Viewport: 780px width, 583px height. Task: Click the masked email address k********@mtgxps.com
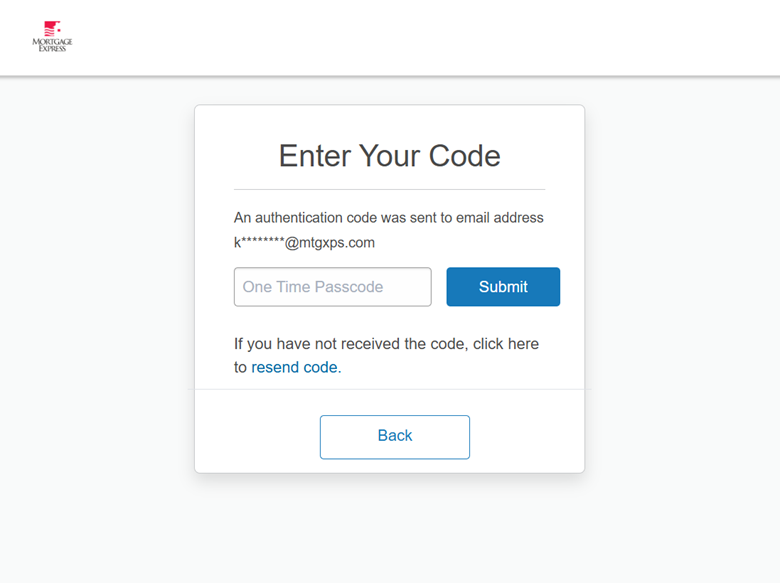pos(304,243)
